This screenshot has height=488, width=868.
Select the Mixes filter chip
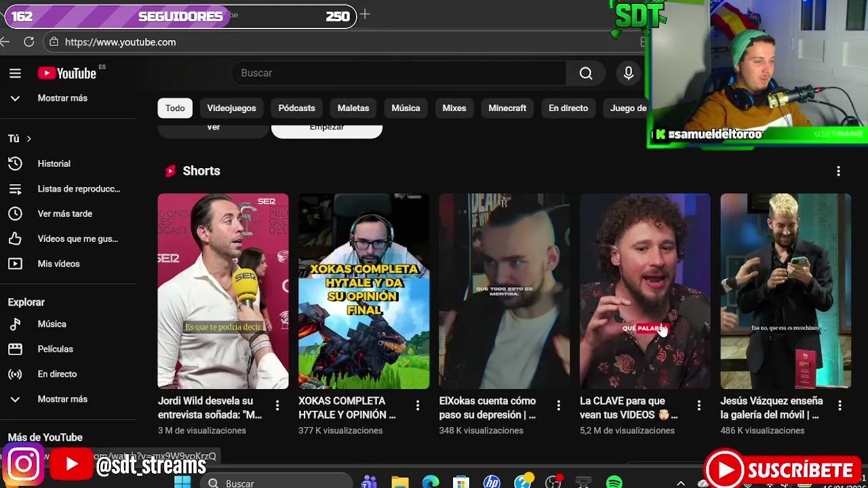[x=454, y=108]
